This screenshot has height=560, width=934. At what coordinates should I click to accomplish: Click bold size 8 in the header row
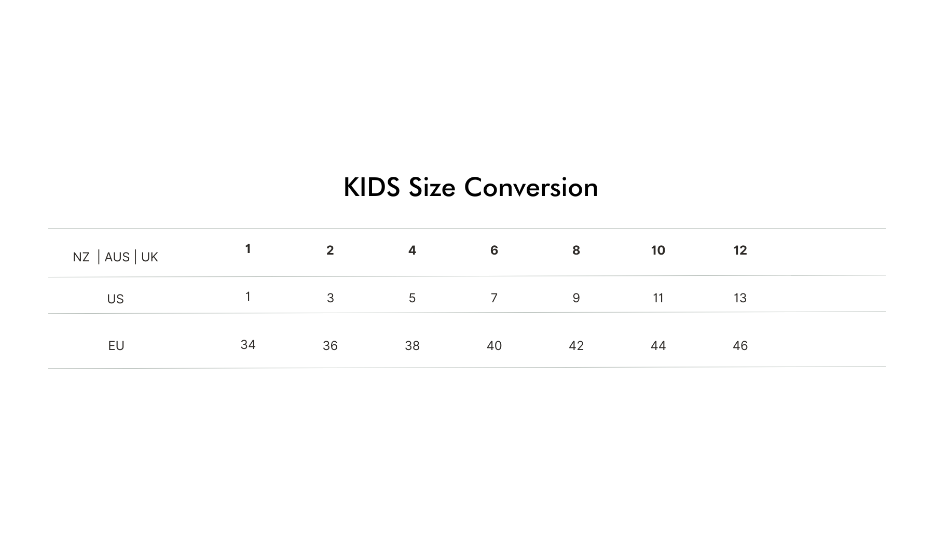coord(576,250)
